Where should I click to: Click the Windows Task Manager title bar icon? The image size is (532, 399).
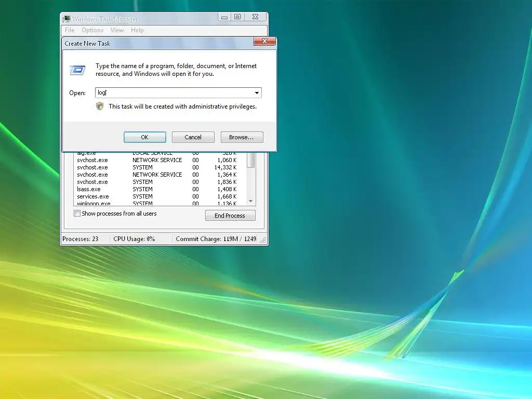pos(66,19)
